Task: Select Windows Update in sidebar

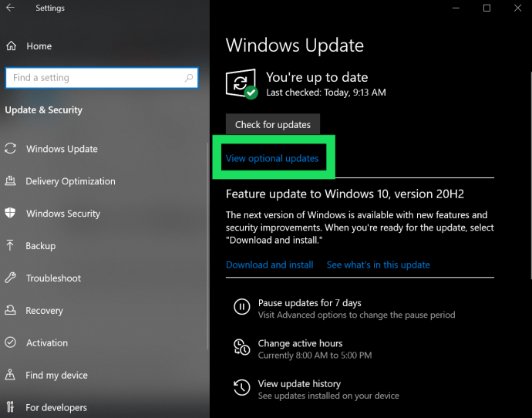Action: (x=62, y=149)
